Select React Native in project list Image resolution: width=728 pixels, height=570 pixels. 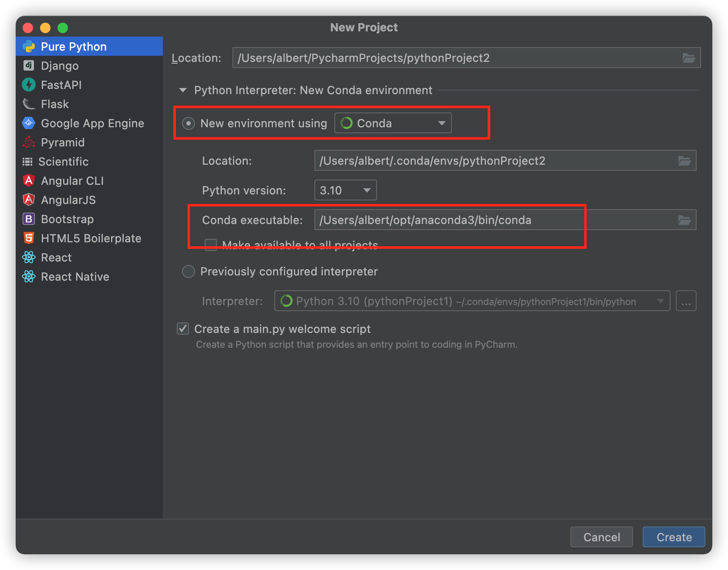75,277
